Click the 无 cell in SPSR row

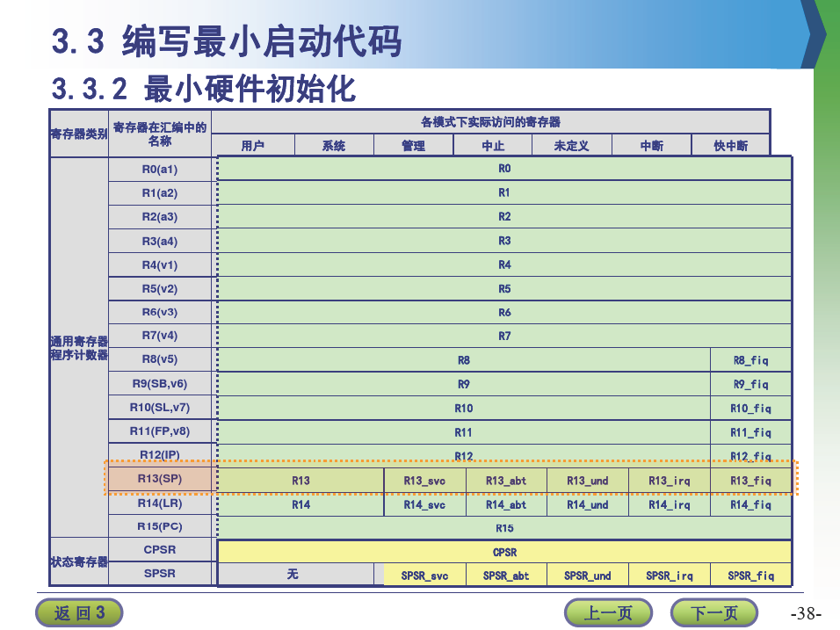296,575
